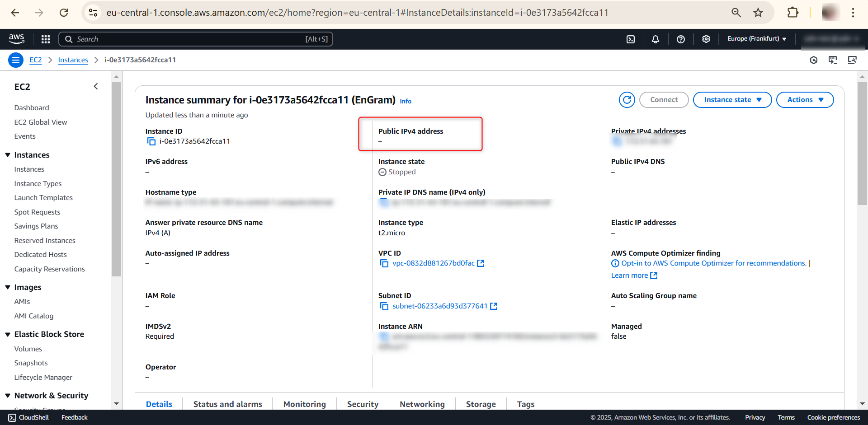This screenshot has height=425, width=868.
Task: Switch to the Networking tab
Action: (422, 404)
